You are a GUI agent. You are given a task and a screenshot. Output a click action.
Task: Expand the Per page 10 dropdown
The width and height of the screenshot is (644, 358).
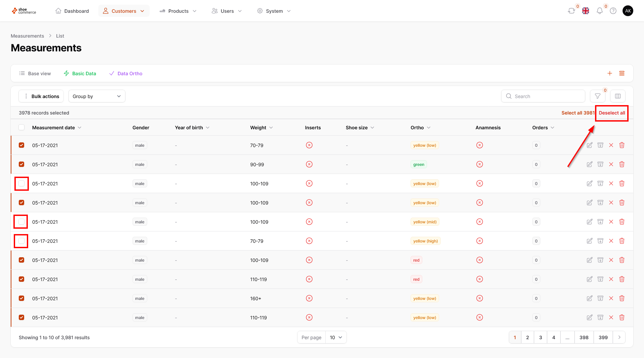tap(336, 338)
